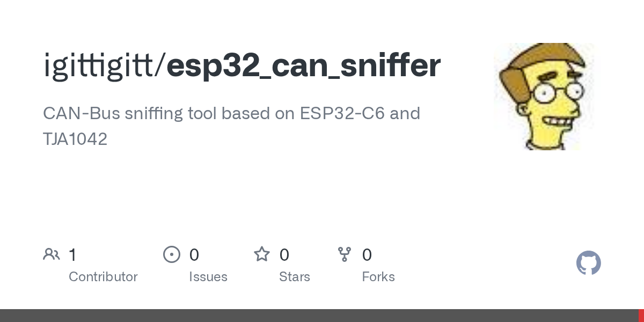Open the GitHub octocat logo
The width and height of the screenshot is (644, 322).
(x=588, y=263)
